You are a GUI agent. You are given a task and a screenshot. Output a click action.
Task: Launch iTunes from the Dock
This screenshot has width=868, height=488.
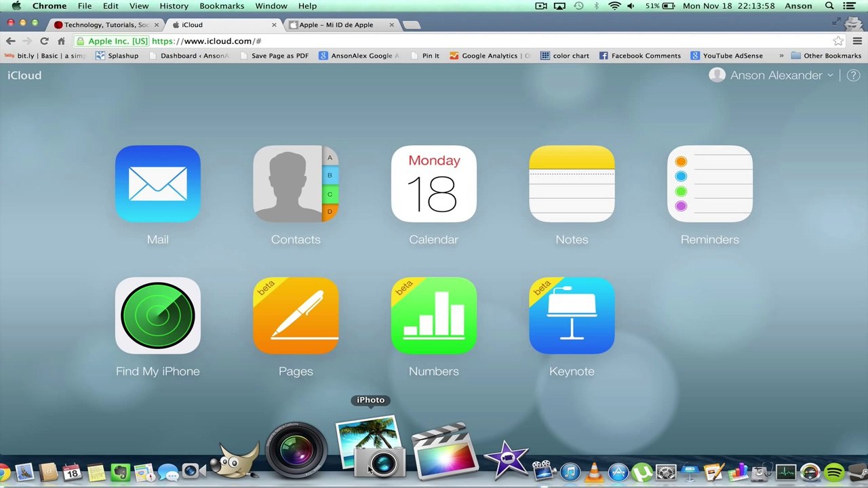[x=570, y=472]
